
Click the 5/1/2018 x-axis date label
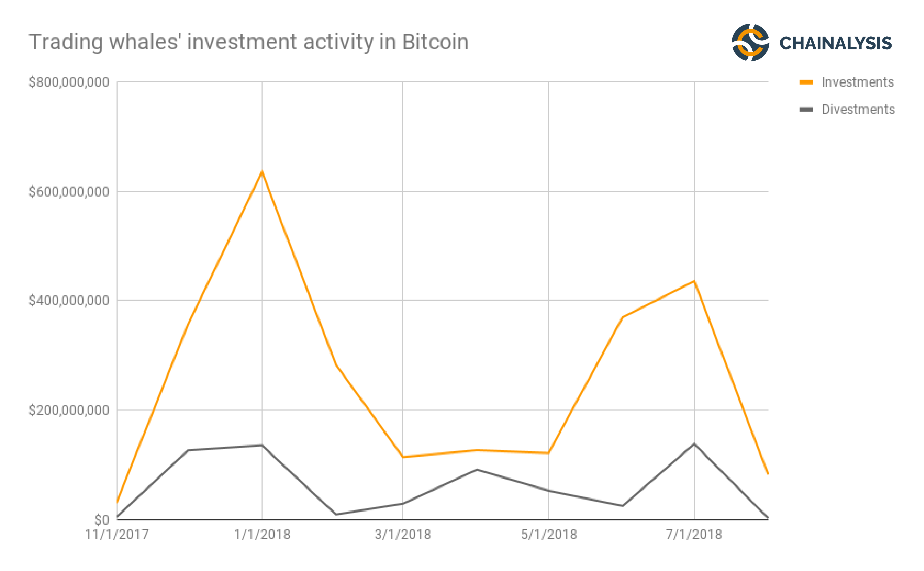click(549, 535)
